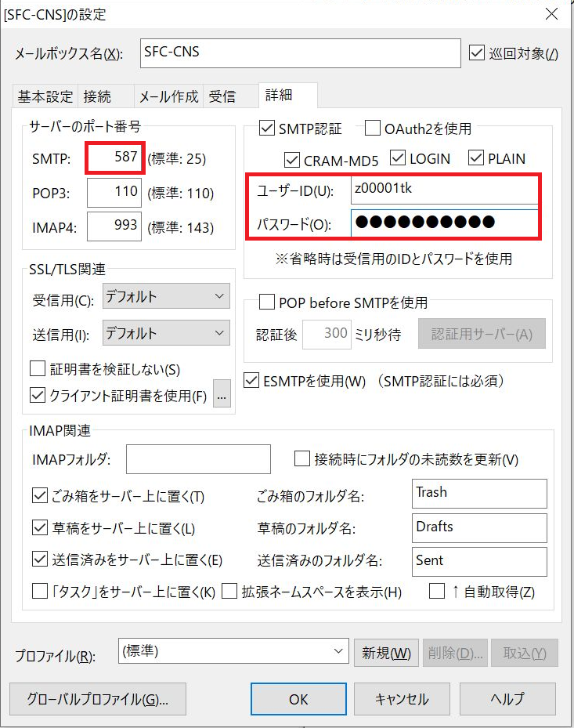Click the SMTP port number field
This screenshot has width=574, height=728.
point(115,158)
